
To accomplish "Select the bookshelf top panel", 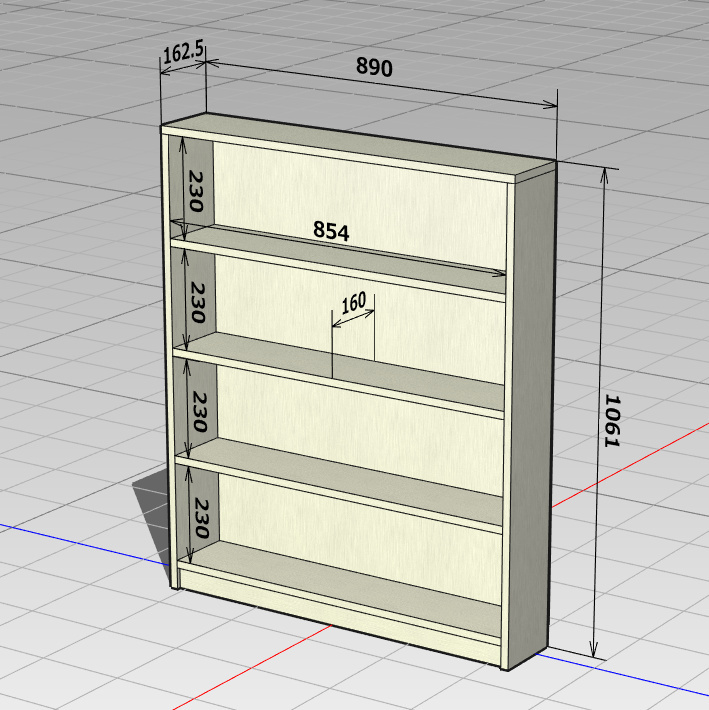I will 350,150.
